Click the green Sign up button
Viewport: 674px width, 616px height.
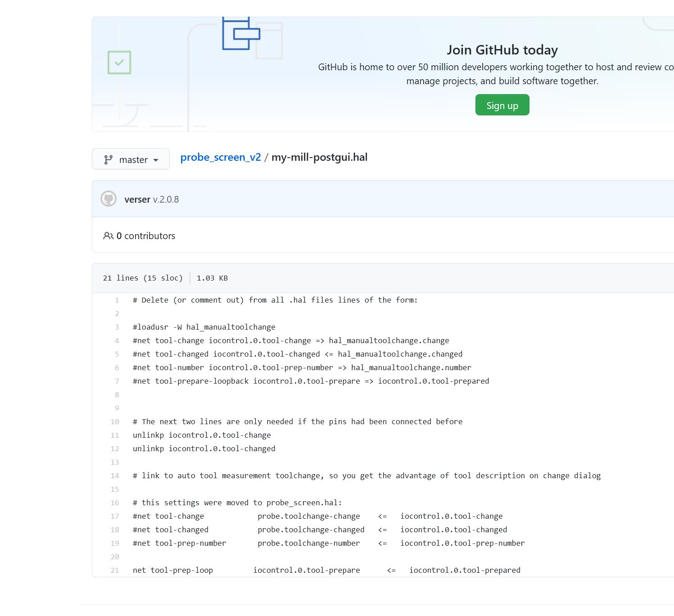pos(502,105)
